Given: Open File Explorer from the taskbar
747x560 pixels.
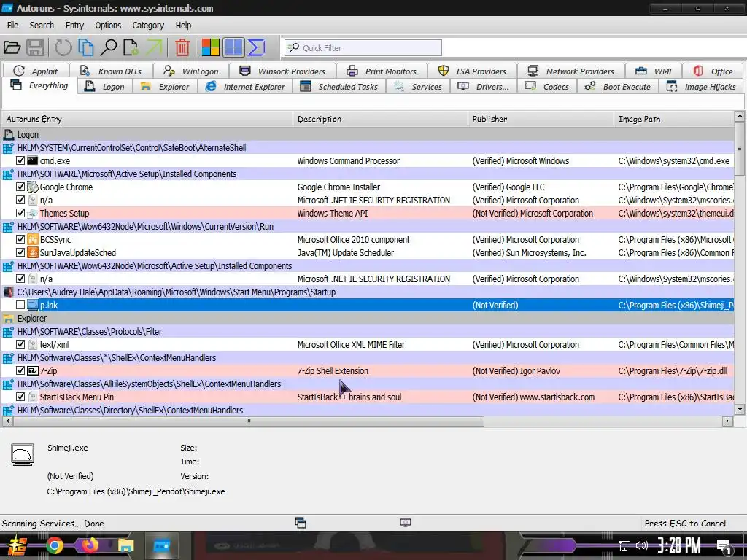Looking at the screenshot, I should 125,545.
